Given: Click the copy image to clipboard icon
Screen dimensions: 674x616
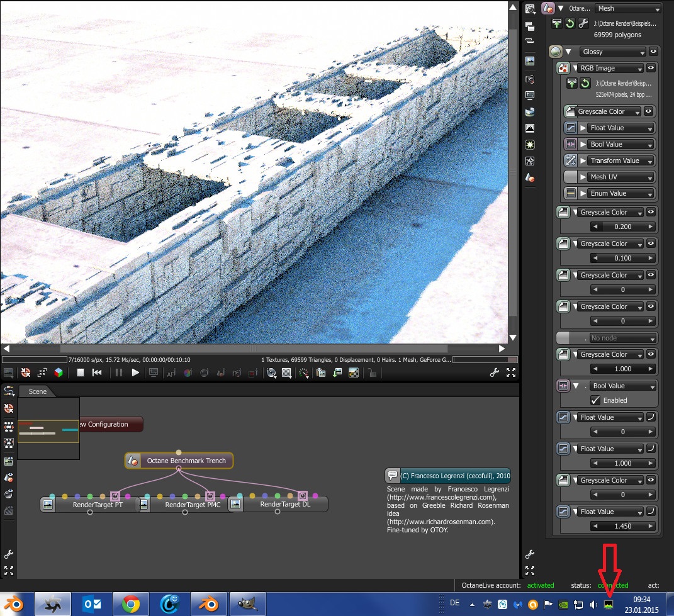Looking at the screenshot, I should pos(321,372).
